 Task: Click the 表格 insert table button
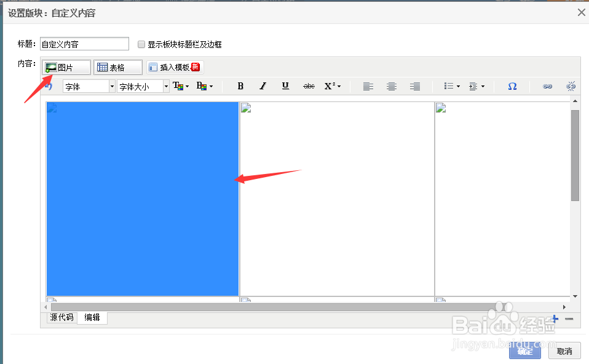tap(118, 68)
